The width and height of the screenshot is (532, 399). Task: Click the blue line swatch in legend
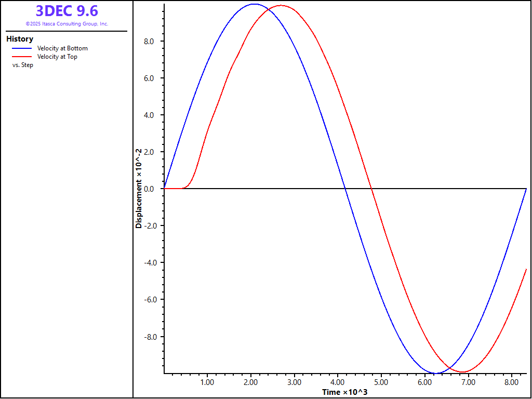tap(22, 48)
